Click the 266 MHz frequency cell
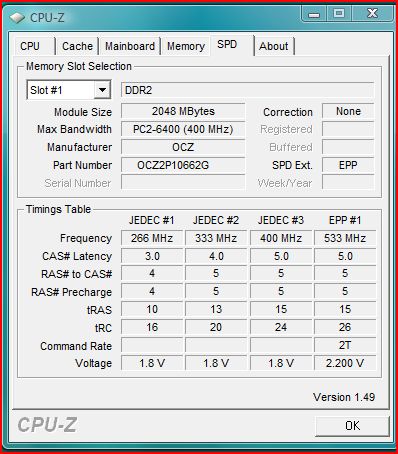This screenshot has width=398, height=454. [152, 238]
